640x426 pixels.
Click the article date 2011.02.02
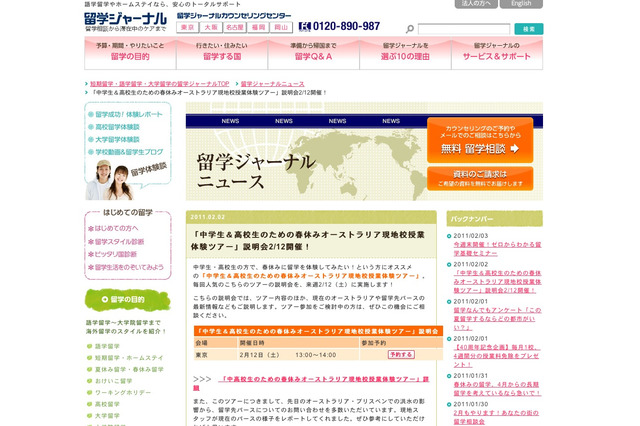(208, 217)
